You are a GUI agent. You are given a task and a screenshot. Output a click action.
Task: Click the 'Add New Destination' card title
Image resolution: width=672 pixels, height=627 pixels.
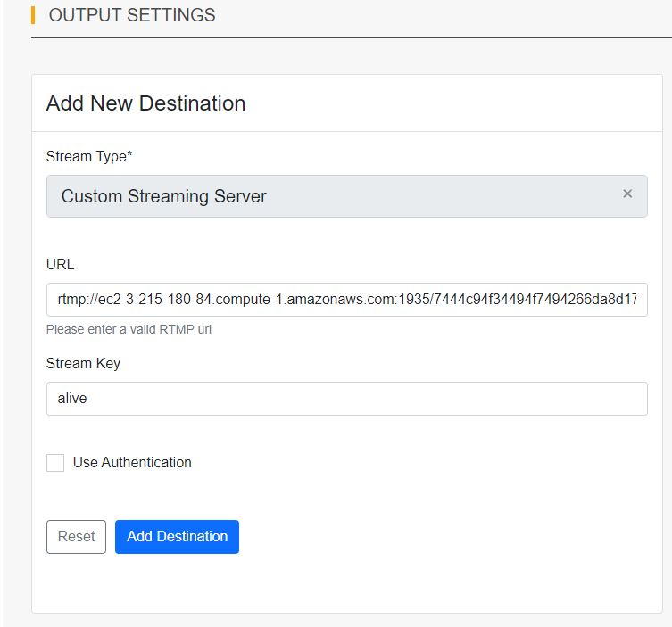[x=145, y=103]
